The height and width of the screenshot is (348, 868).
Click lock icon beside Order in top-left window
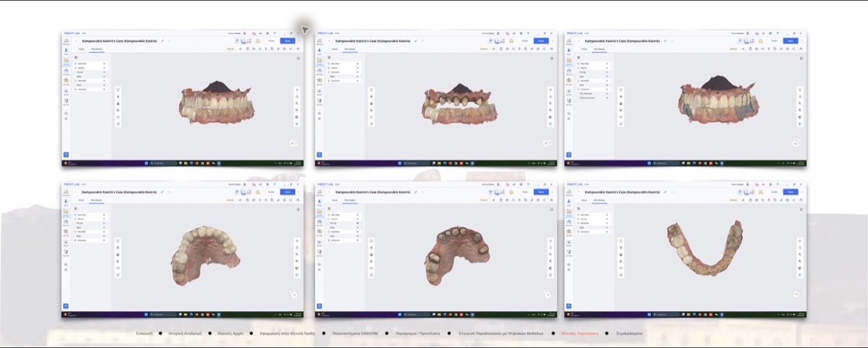(258, 41)
